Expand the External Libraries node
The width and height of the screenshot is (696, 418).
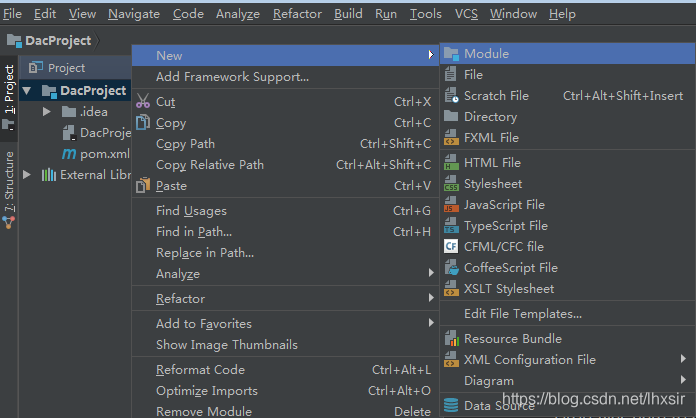[27, 175]
